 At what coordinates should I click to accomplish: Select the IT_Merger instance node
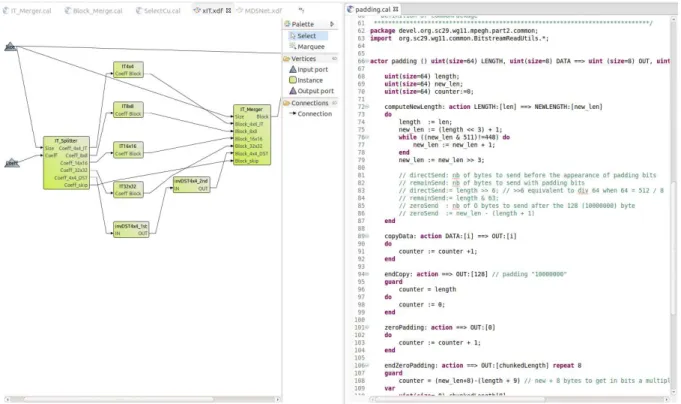252,135
